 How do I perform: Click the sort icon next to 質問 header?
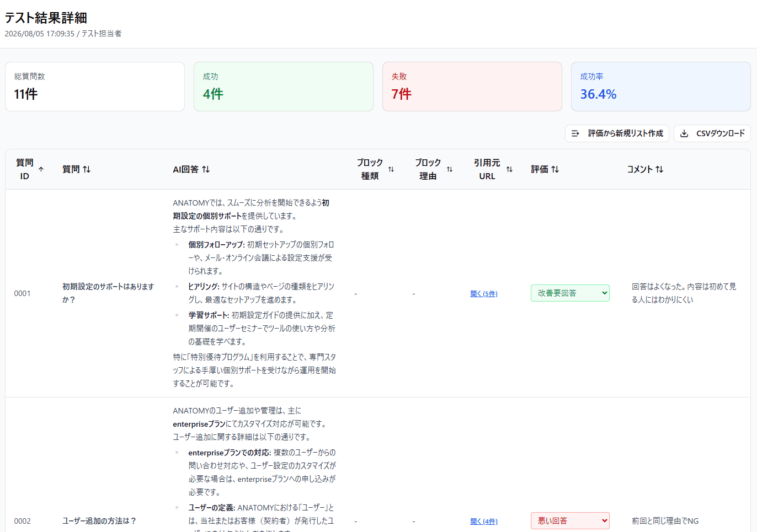tap(87, 169)
